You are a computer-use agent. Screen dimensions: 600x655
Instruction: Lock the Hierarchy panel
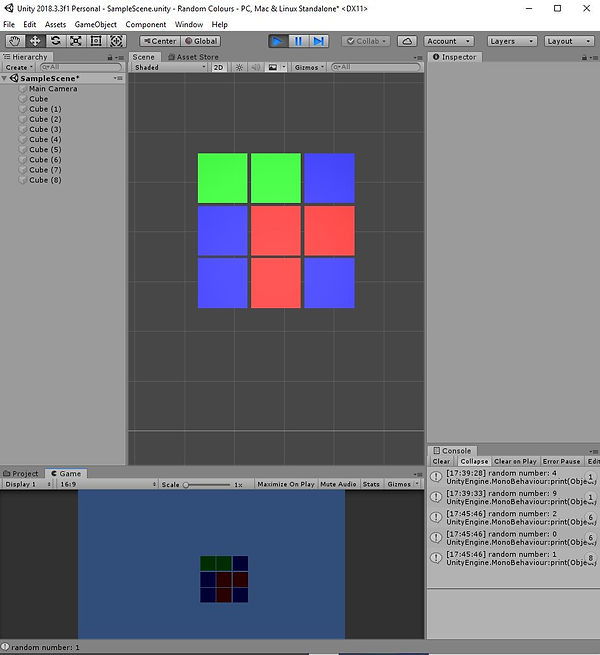pyautogui.click(x=110, y=57)
